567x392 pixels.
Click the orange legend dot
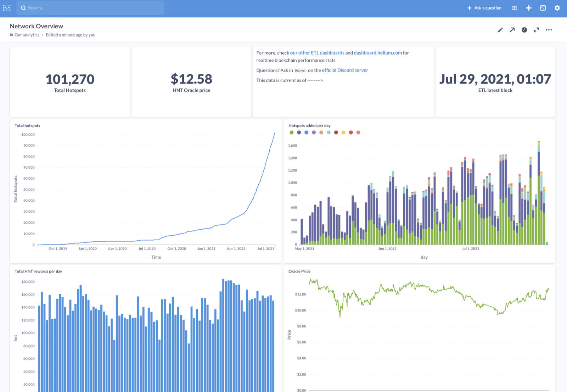pos(321,133)
